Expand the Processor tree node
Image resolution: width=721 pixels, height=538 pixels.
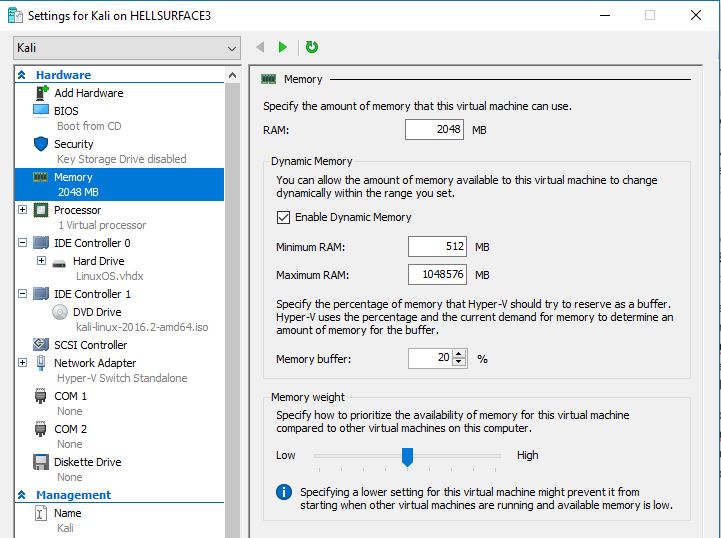(x=22, y=210)
